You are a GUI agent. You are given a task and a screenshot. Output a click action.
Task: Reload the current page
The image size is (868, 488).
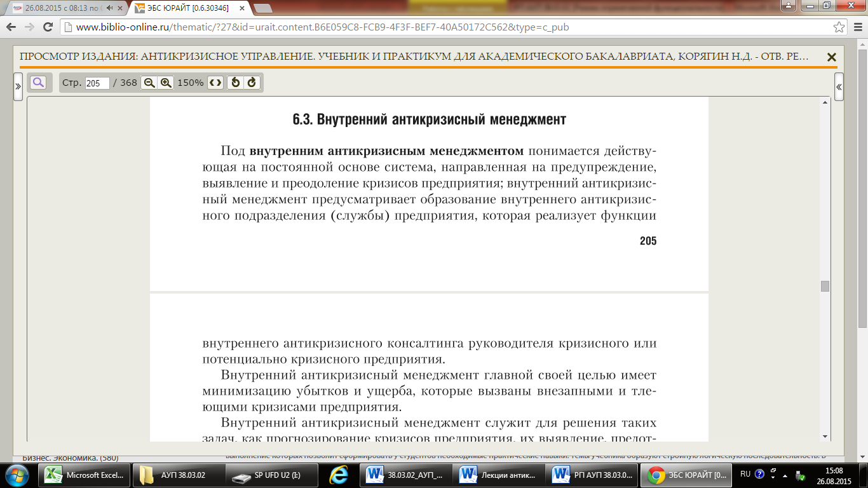(48, 27)
